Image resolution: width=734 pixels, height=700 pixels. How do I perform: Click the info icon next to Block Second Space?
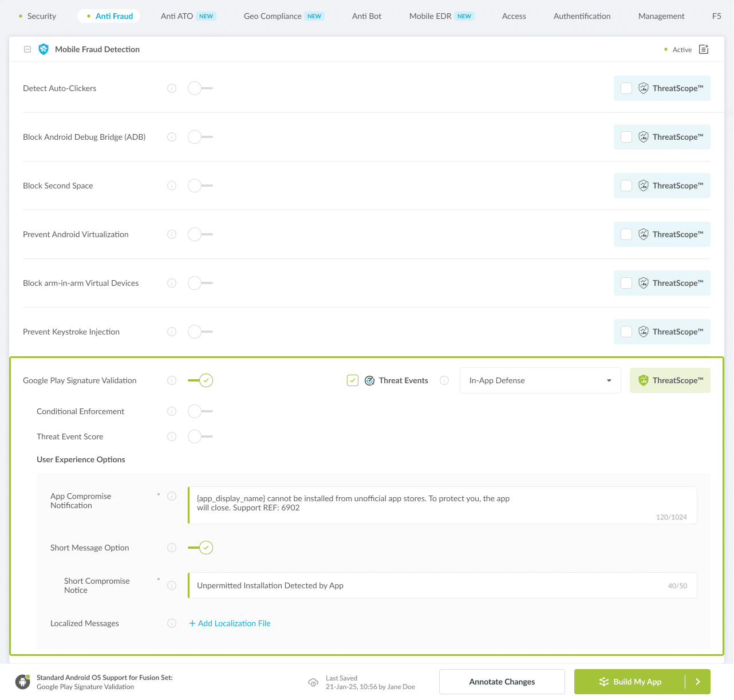pos(172,186)
